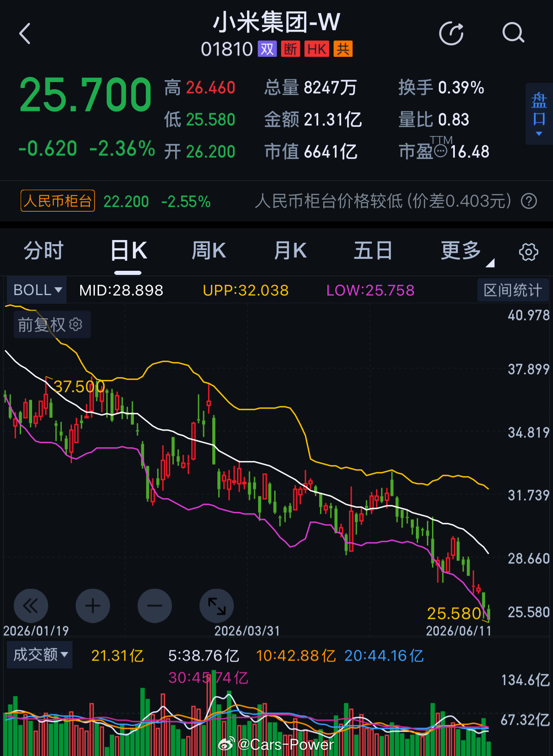Open the 成交额 indicator dropdown
This screenshot has width=553, height=756.
[40, 655]
